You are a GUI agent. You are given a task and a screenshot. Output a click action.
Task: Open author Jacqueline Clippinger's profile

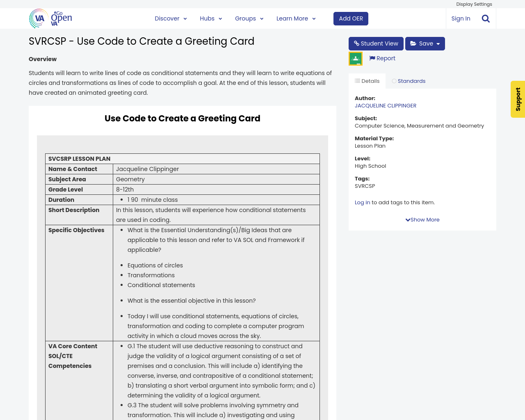tap(385, 106)
